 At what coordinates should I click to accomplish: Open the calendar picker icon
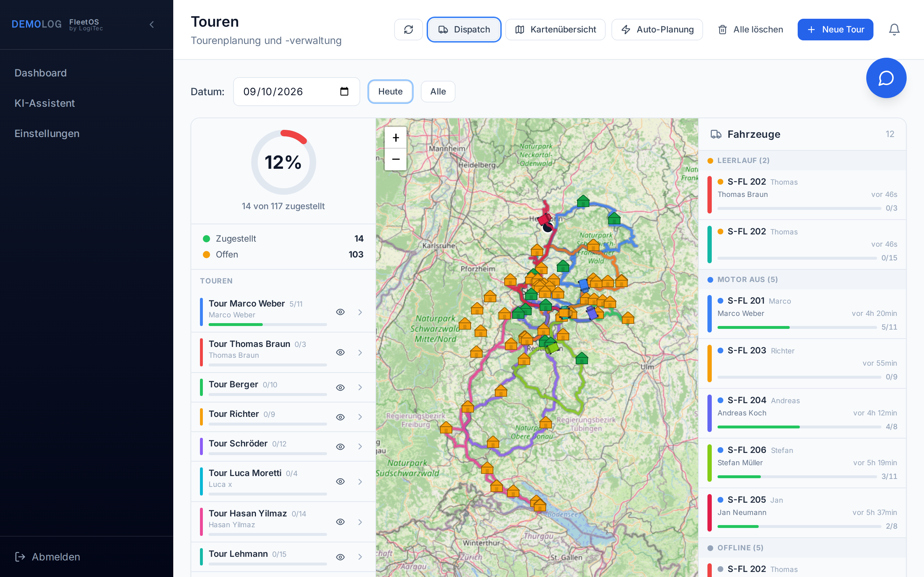point(344,92)
